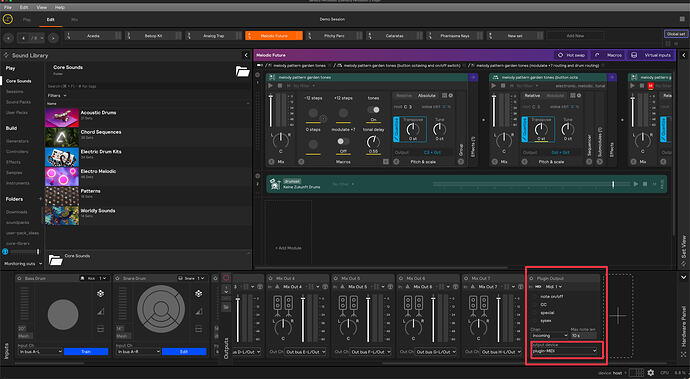Collapse the Hardware Panel chevron

point(683,278)
